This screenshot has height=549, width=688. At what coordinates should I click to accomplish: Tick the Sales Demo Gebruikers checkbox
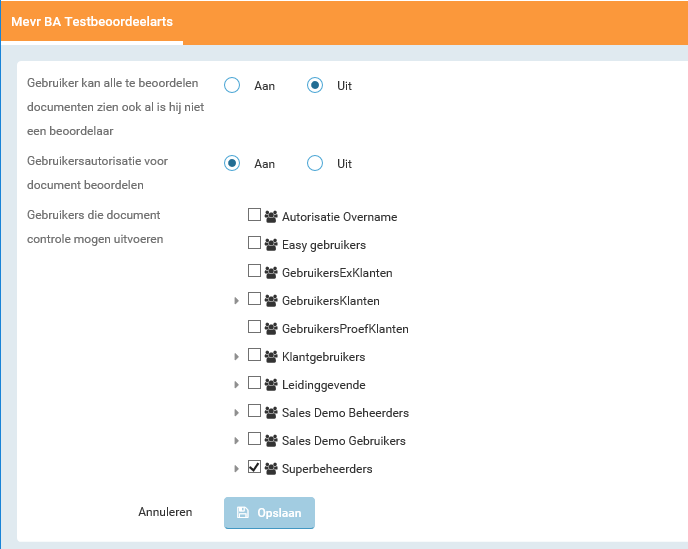(254, 439)
